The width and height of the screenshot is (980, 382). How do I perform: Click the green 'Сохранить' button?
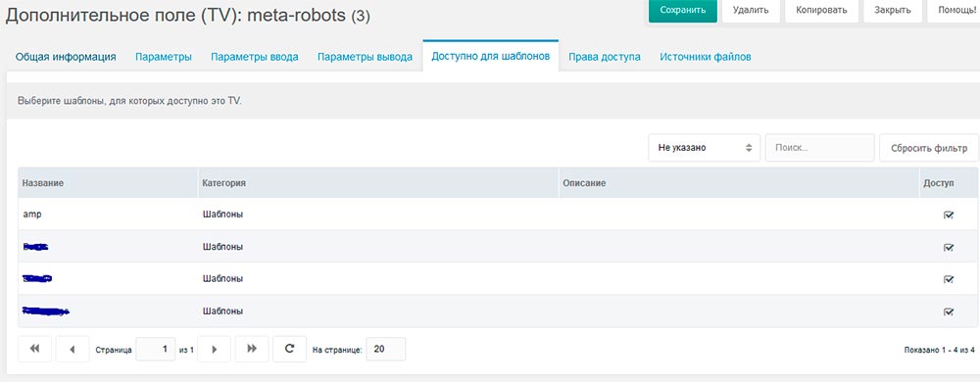[x=682, y=10]
